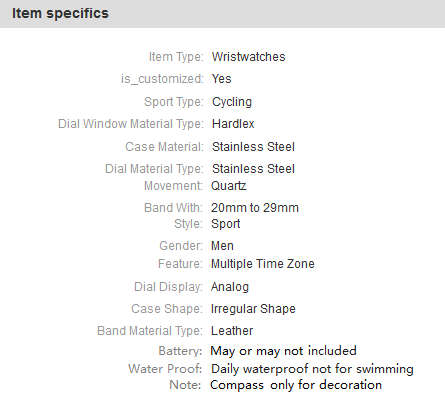Click the Band Material Type label

[150, 331]
